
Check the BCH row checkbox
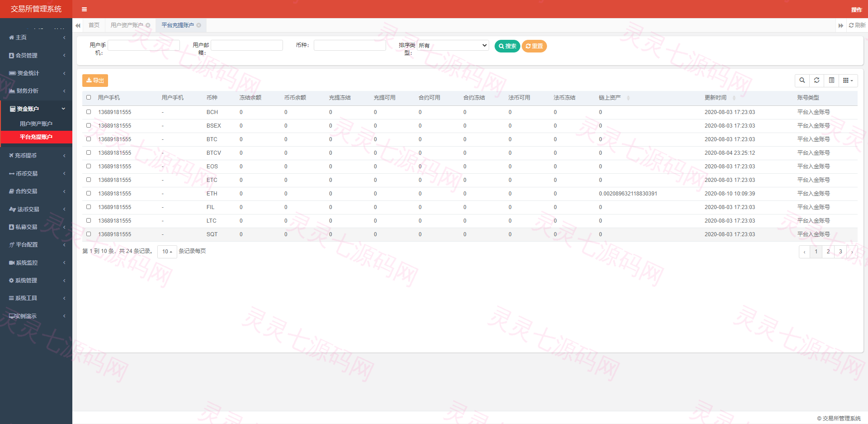click(89, 112)
